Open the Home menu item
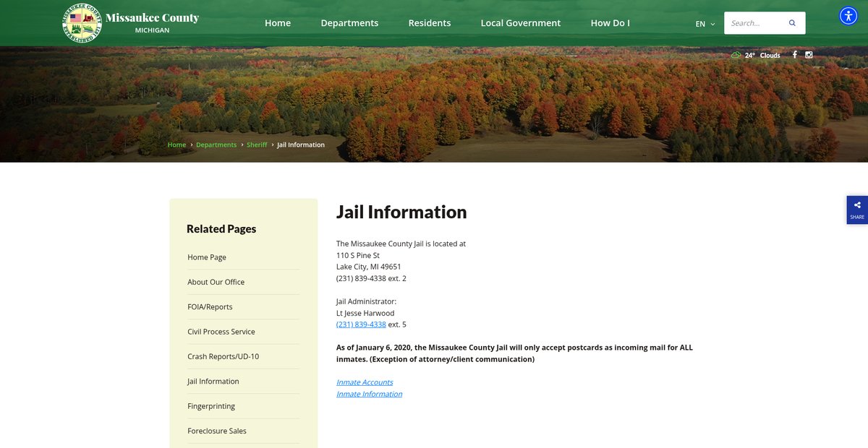The height and width of the screenshot is (448, 868). [x=278, y=23]
